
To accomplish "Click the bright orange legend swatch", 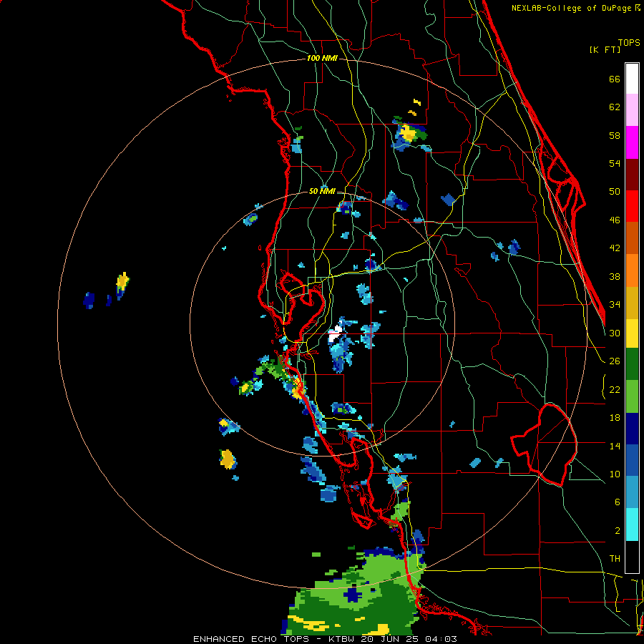I will pyautogui.click(x=632, y=270).
